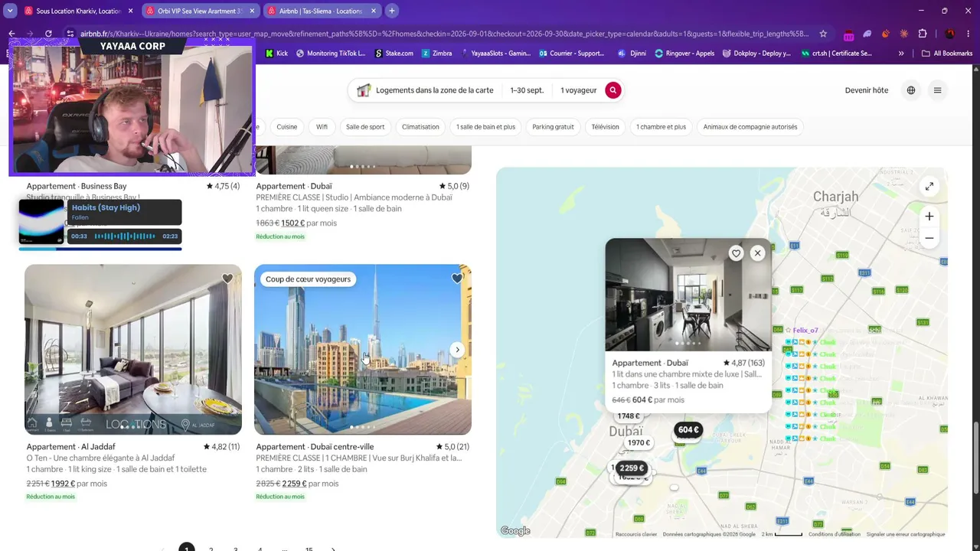Viewport: 980px width, 551px height.
Task: Open 'Raccourcis clavier' map shortcuts
Action: (x=636, y=534)
